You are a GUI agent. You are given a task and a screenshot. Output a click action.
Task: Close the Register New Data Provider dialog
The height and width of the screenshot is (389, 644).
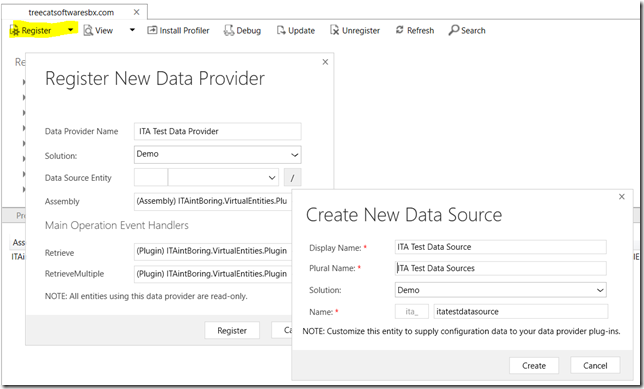tap(325, 62)
